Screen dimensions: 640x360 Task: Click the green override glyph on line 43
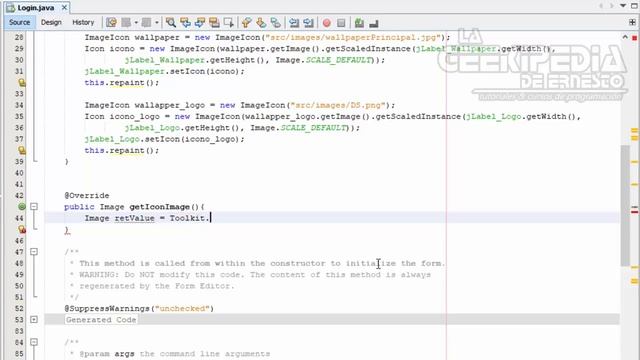[22, 207]
